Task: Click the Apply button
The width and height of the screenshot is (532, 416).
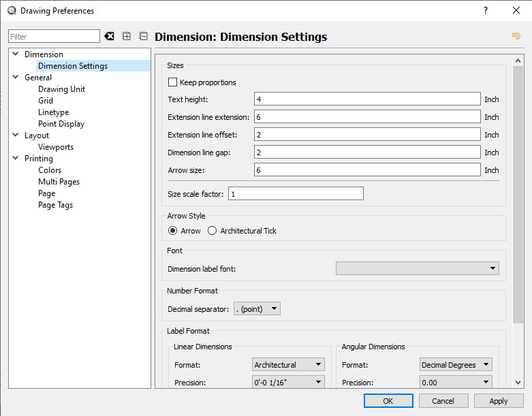Action: point(499,401)
